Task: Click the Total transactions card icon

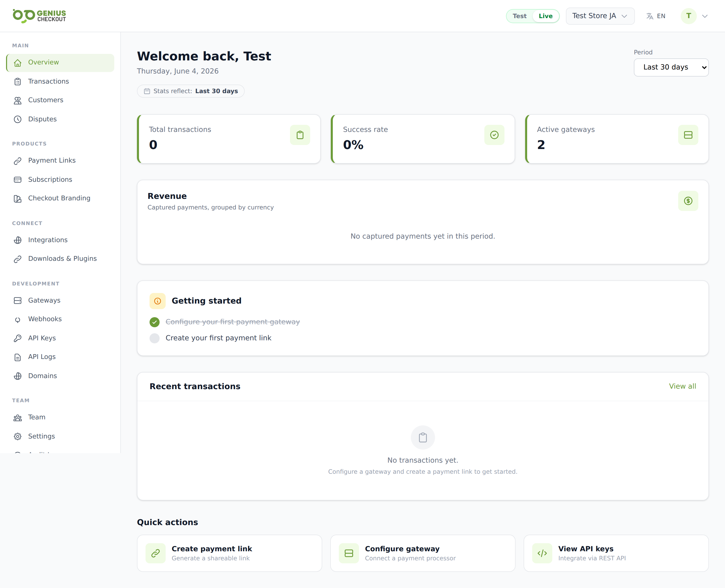Action: point(300,135)
